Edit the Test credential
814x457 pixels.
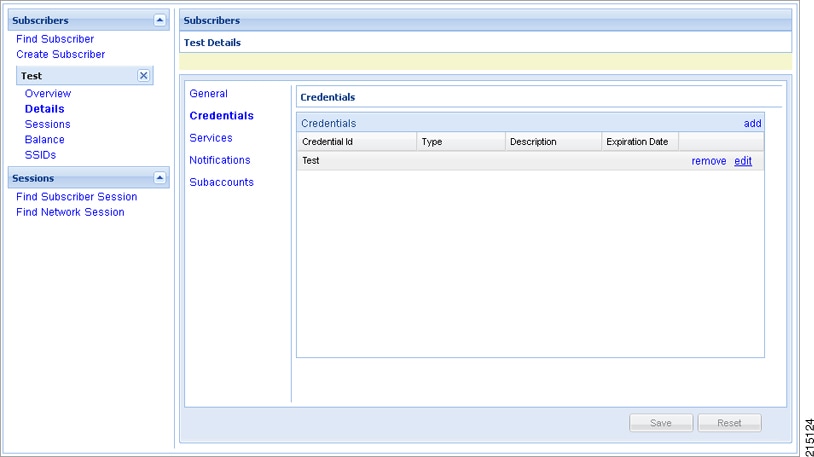(743, 161)
